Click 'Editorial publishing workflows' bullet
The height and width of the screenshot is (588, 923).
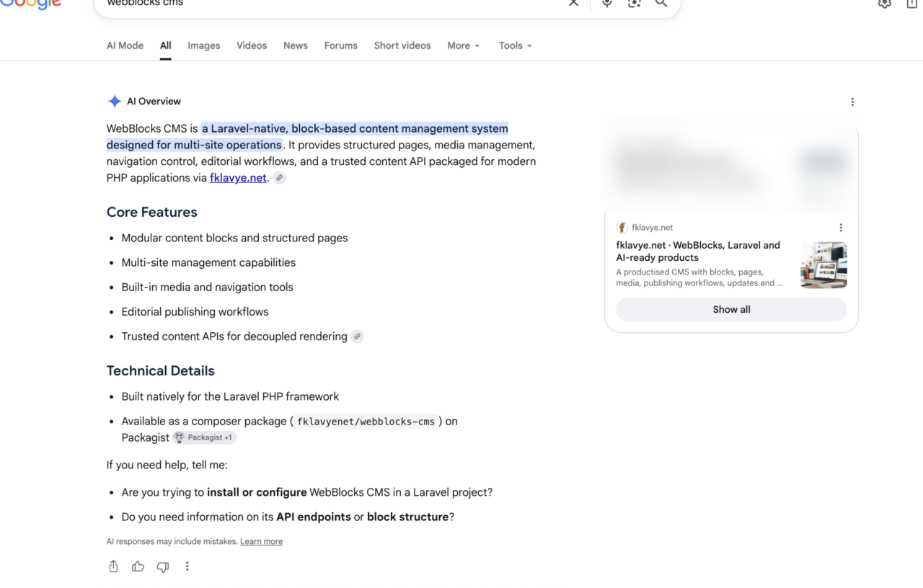(x=195, y=312)
